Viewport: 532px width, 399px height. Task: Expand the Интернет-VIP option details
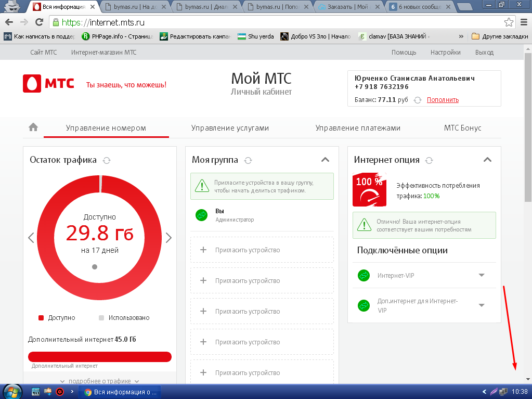coord(481,275)
